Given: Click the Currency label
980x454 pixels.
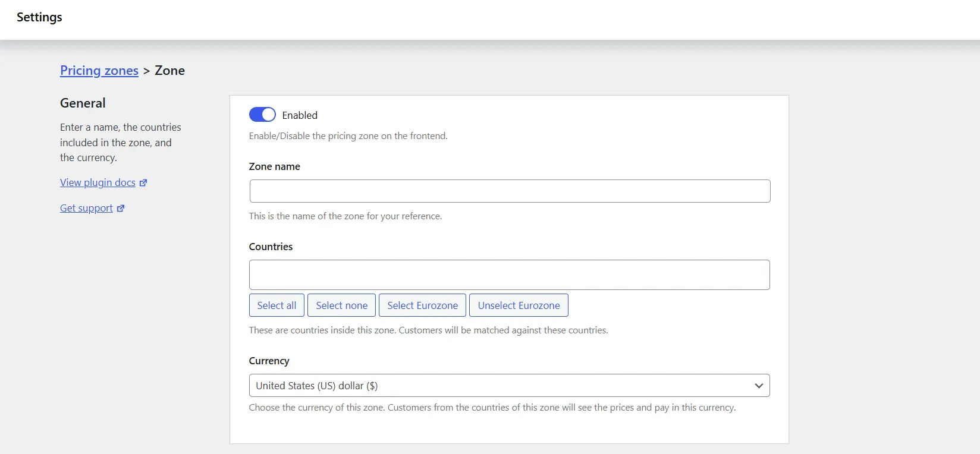Looking at the screenshot, I should coord(269,361).
